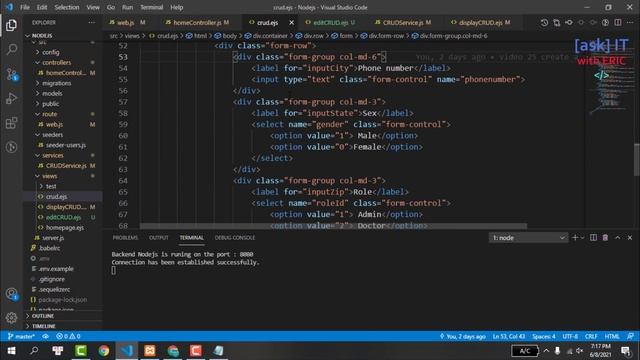Change indentation 'Spaces: 4' in status bar
Viewport: 640px width, 360px height.
[x=544, y=336]
